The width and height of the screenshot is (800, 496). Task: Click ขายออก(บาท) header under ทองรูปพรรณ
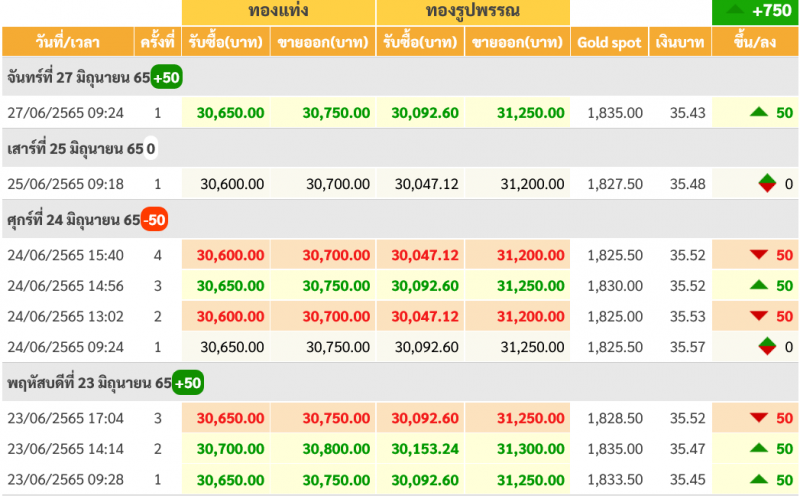[x=517, y=42]
